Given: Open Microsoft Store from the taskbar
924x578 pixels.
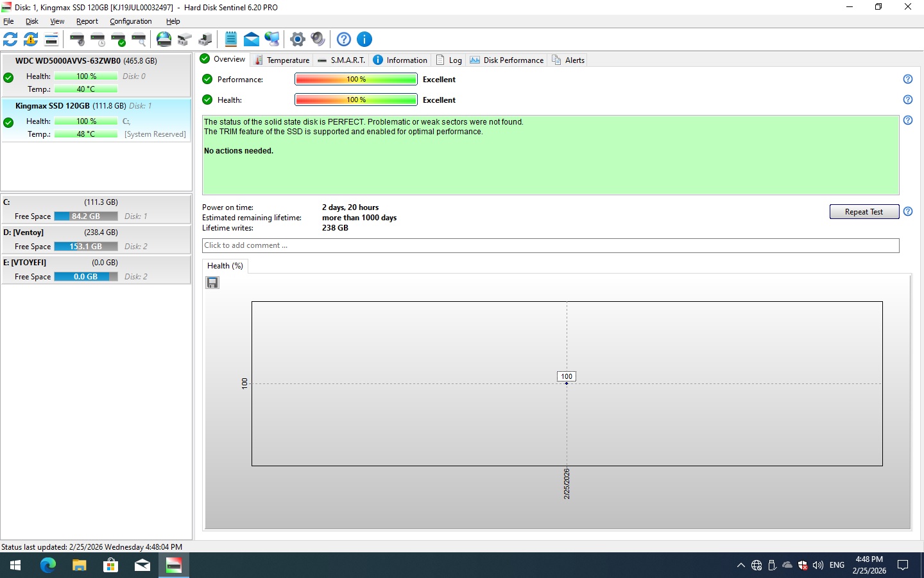Looking at the screenshot, I should [110, 565].
